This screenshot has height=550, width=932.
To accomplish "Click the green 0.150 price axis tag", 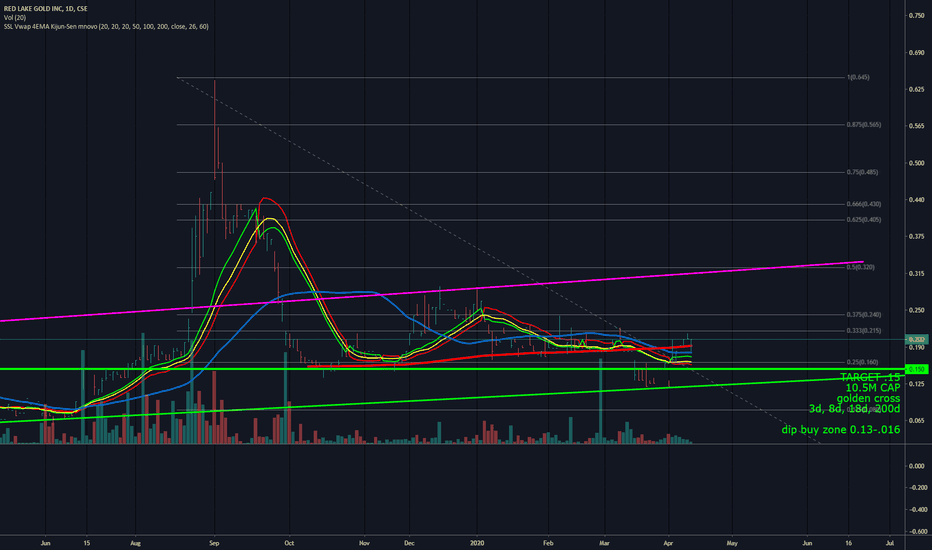I will click(916, 369).
